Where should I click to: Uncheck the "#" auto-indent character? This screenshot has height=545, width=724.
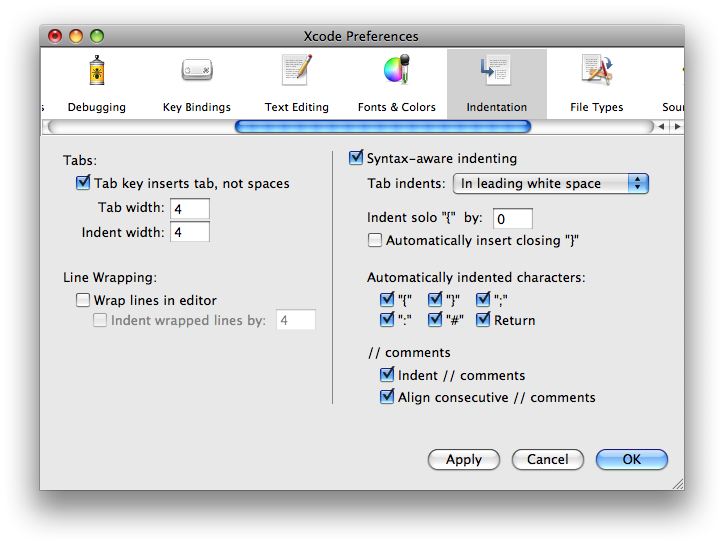tap(435, 320)
